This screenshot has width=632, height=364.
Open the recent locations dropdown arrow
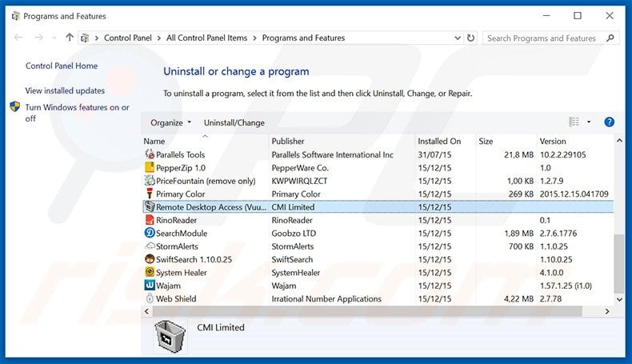[54, 38]
